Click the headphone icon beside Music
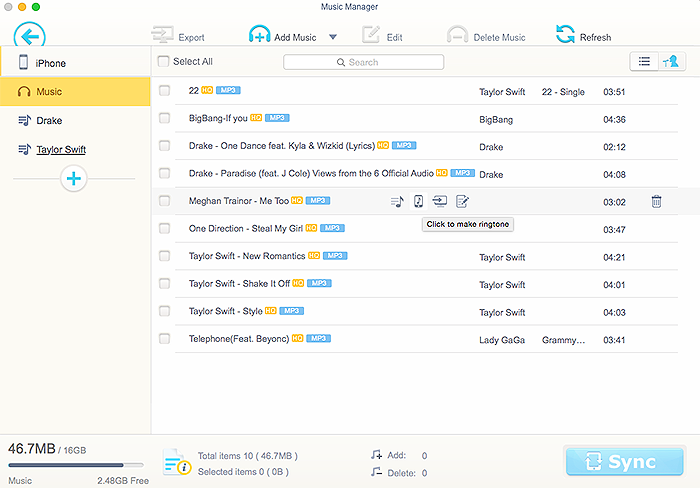 24,92
